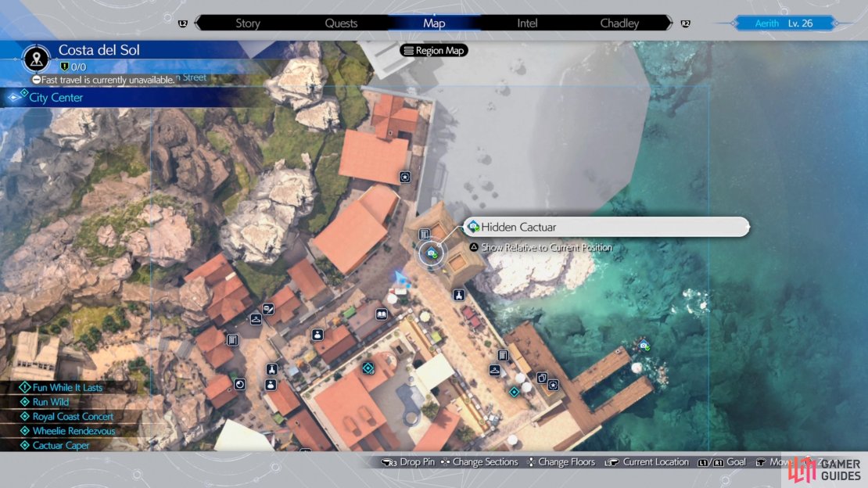This screenshot has width=868, height=488.
Task: Select the Current Location control hint
Action: [x=647, y=462]
